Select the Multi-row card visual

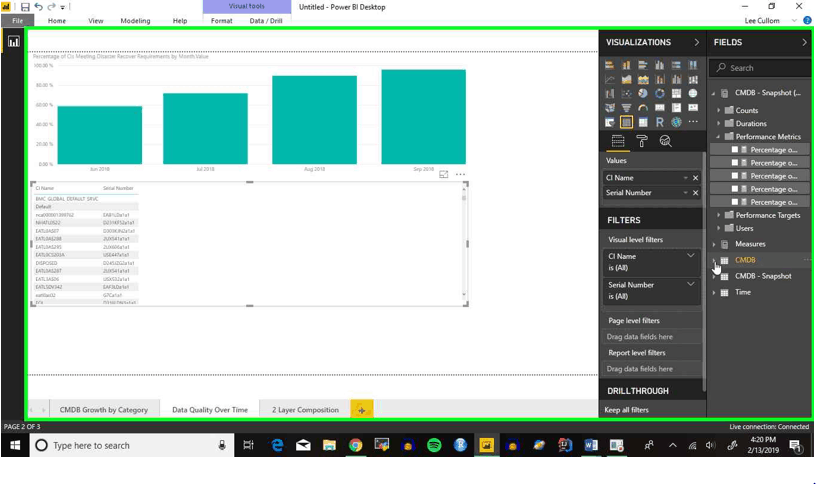point(676,108)
